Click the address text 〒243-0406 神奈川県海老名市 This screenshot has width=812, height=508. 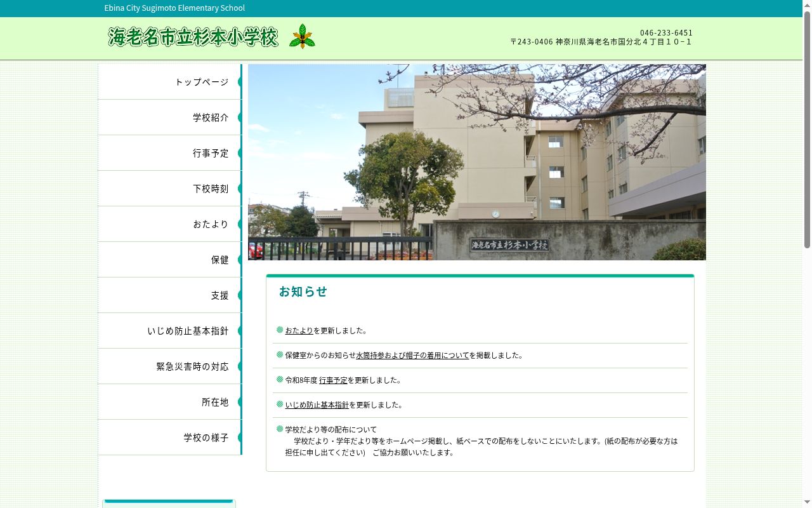pyautogui.click(x=601, y=42)
